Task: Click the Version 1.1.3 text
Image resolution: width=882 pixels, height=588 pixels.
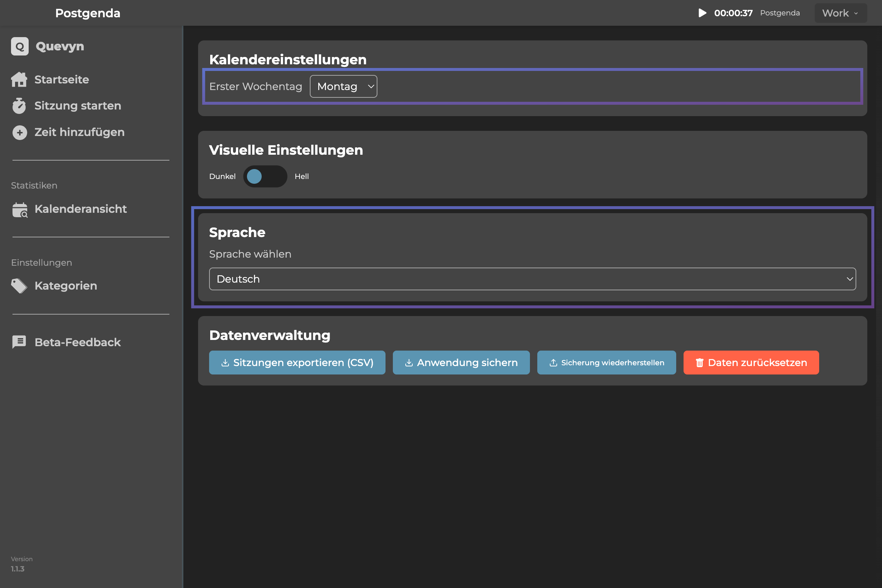Action: coord(22,564)
